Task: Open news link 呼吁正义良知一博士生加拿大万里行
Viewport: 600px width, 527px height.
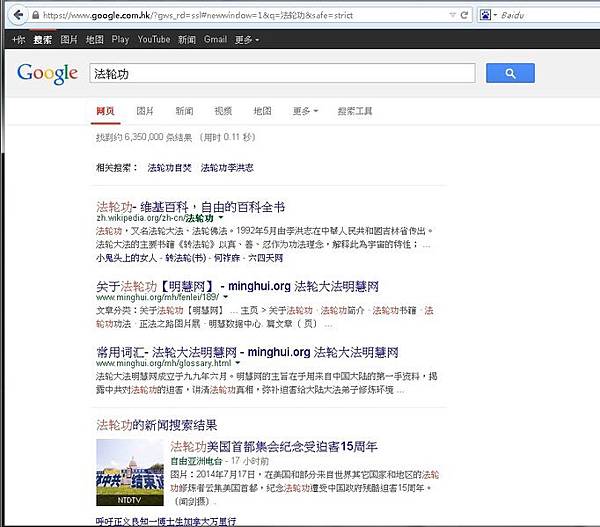Action: coord(166,521)
